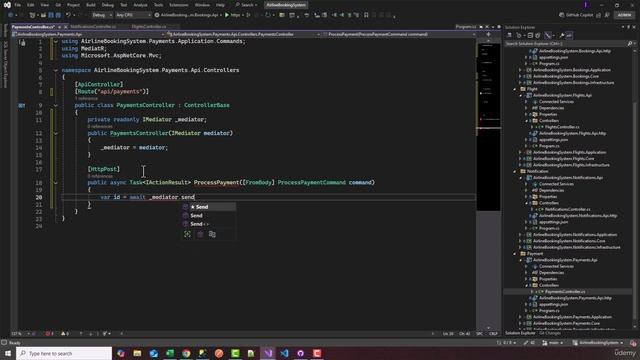Click the main branch selector in status bar
The image size is (640, 360).
(553, 343)
